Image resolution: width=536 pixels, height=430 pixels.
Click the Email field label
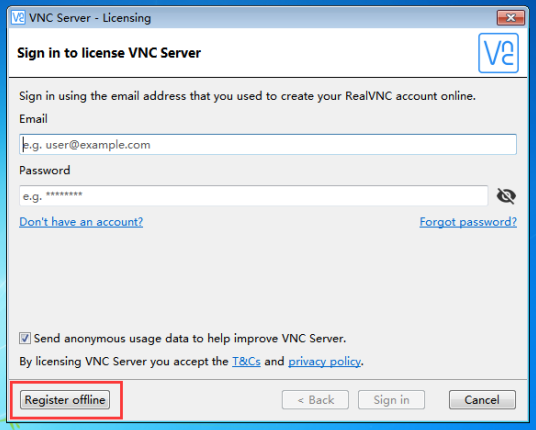pos(33,119)
